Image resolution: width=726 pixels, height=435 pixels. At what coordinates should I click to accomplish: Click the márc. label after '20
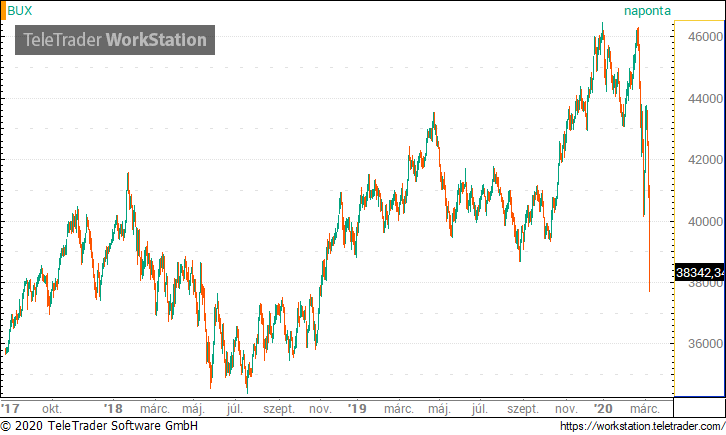point(645,409)
